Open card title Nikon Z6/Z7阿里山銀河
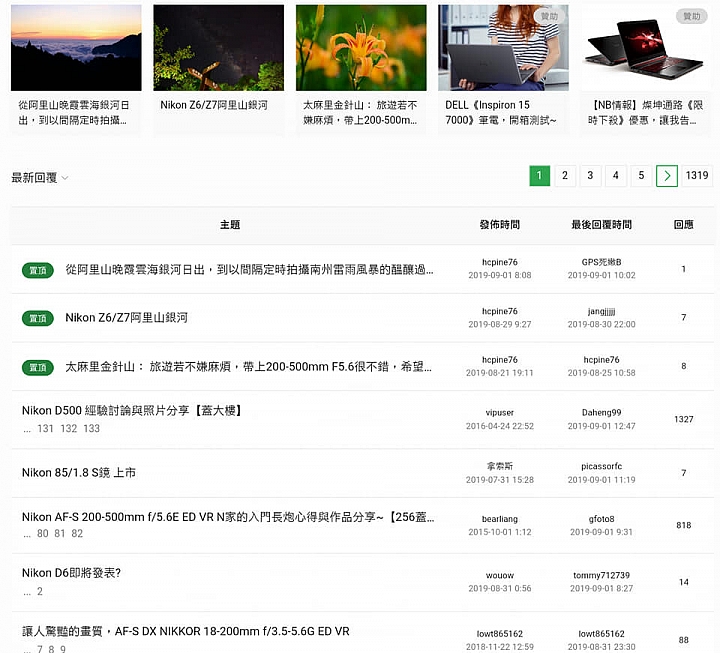720x653 pixels. [214, 105]
